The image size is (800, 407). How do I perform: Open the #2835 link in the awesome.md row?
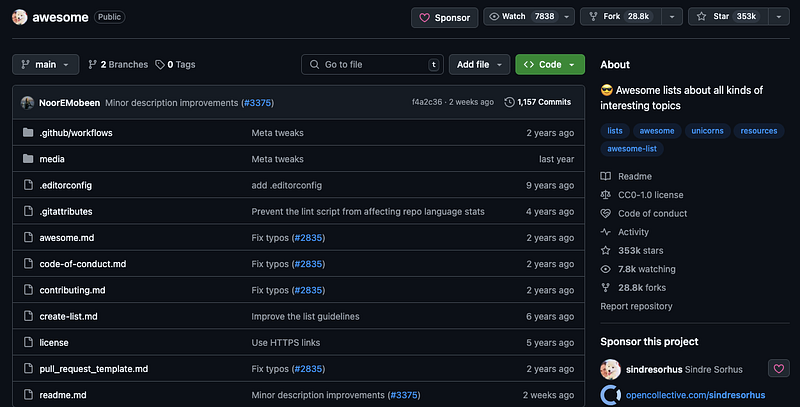(309, 238)
